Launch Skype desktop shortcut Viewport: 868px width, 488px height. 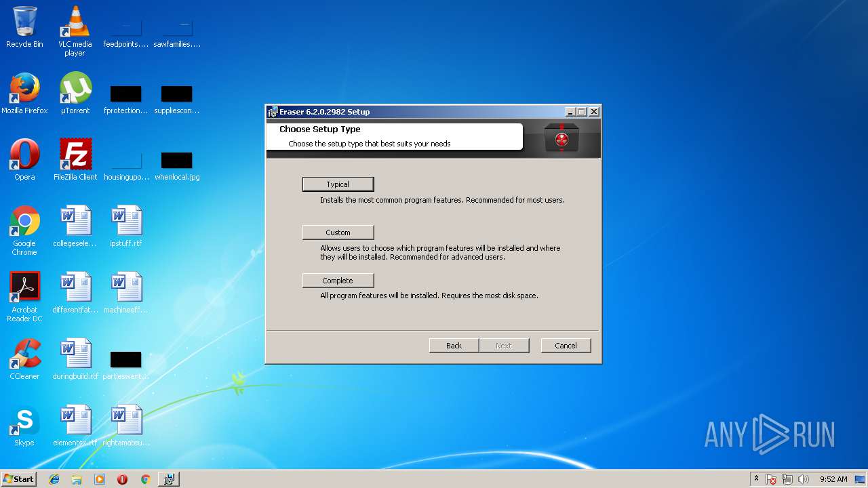tap(24, 426)
